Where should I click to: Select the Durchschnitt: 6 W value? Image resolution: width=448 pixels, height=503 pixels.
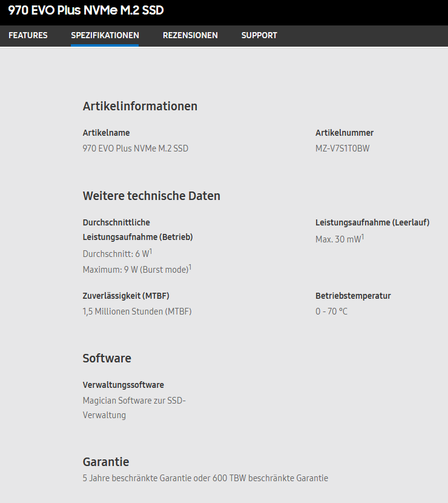coord(117,253)
